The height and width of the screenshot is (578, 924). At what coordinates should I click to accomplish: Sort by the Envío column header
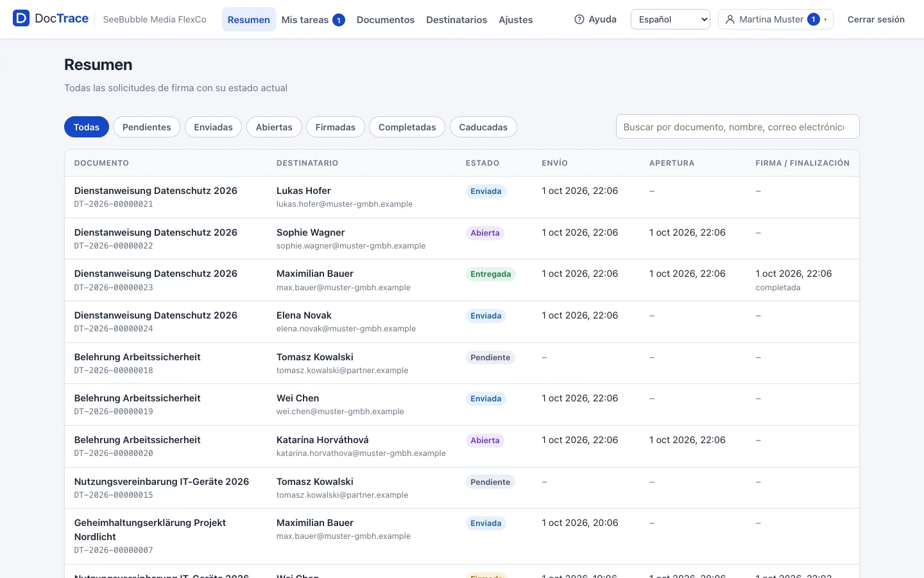click(x=555, y=163)
